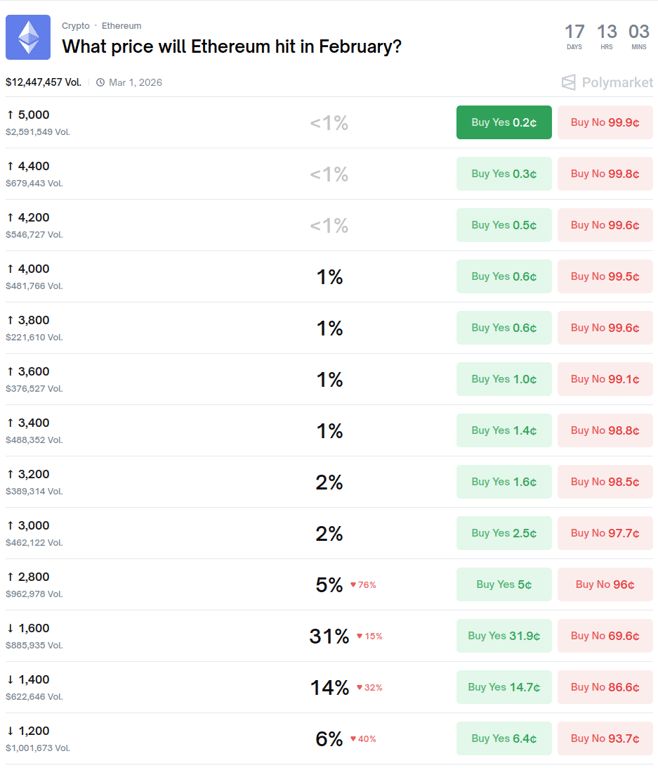Click the Polymarket logo
658x768 pixels.
point(608,82)
